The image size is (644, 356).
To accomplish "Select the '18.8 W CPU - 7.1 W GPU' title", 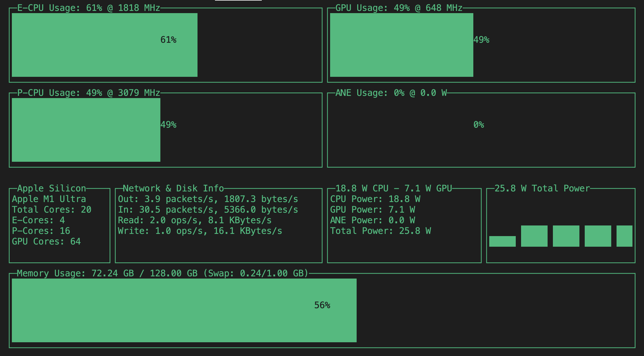I will [x=394, y=188].
